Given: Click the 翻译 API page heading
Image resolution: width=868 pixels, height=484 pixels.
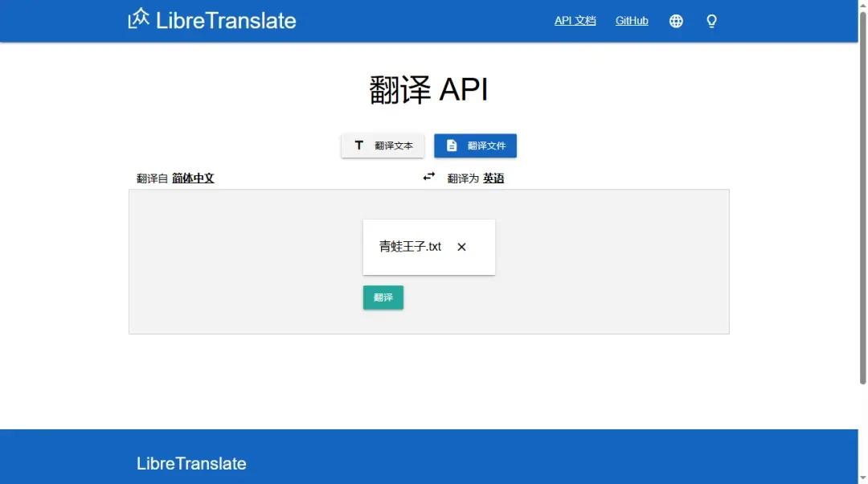Looking at the screenshot, I should tap(428, 90).
